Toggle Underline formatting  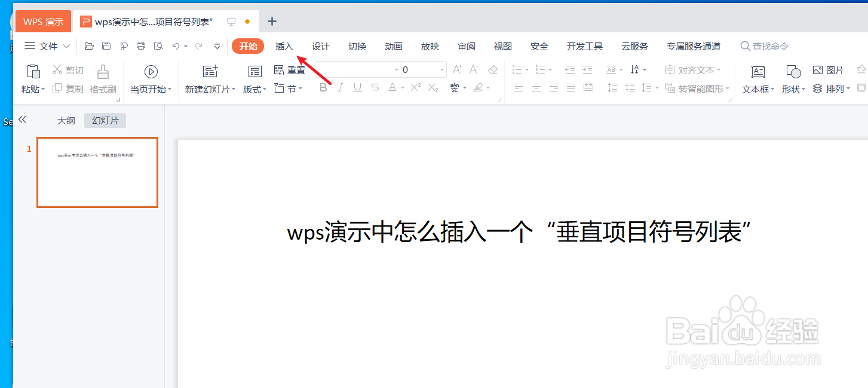[x=357, y=88]
